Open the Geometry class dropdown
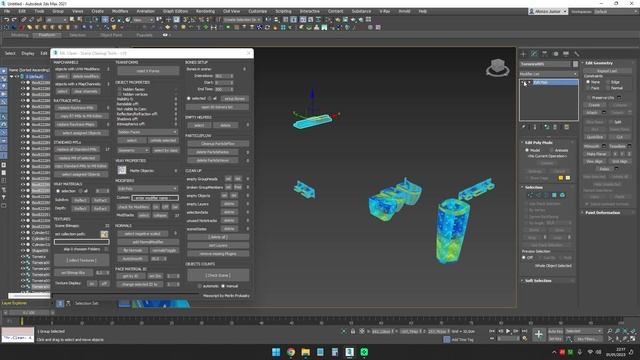This screenshot has width=640, height=360. 133,151
